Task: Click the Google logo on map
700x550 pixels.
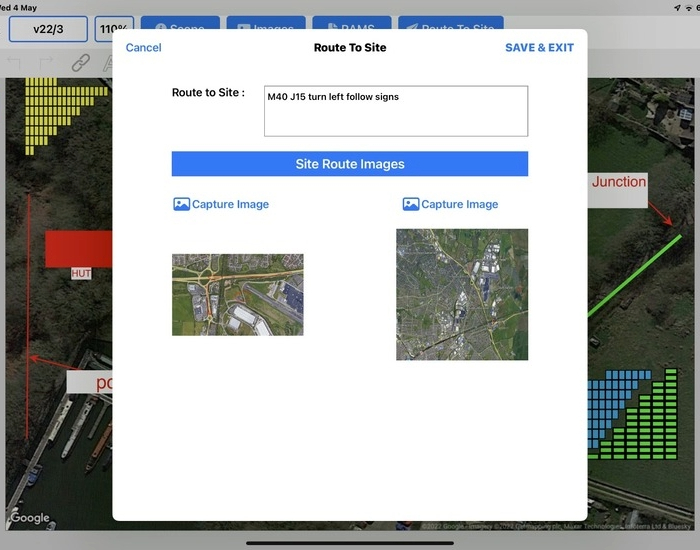Action: point(30,518)
